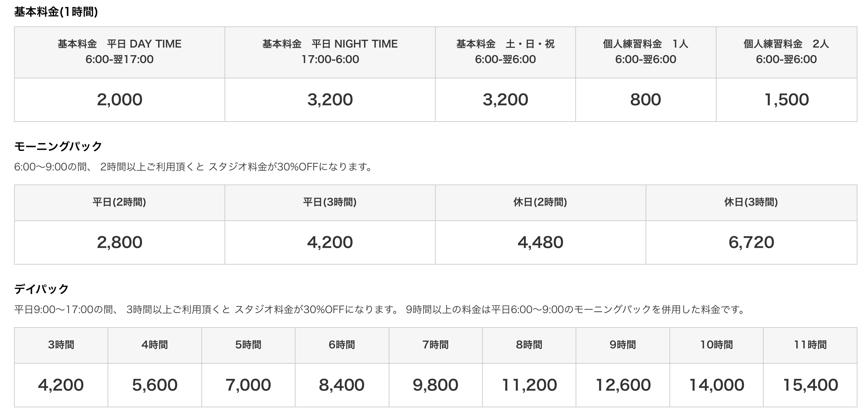Select the 3時間 day pack header
The image size is (868, 414).
pyautogui.click(x=61, y=345)
